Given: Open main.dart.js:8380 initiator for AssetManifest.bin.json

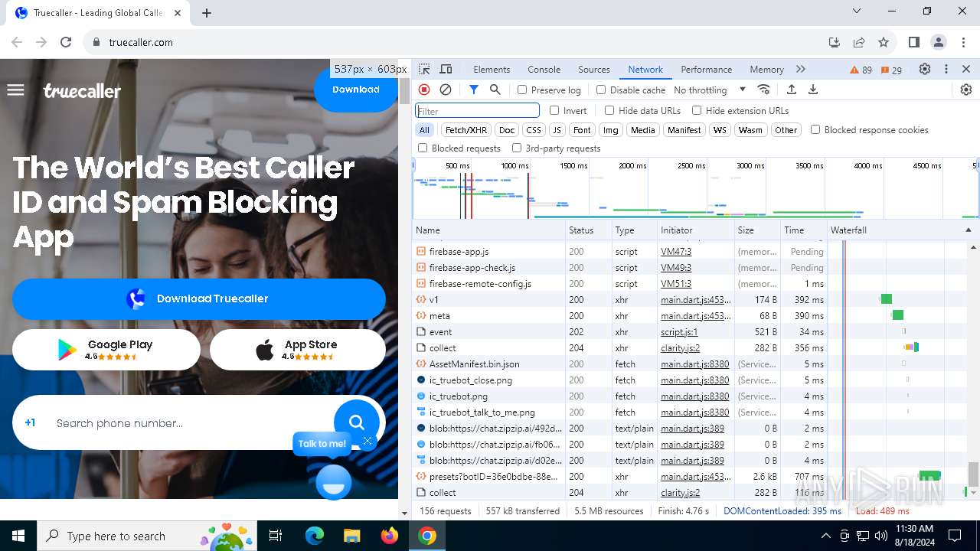Looking at the screenshot, I should coord(695,364).
